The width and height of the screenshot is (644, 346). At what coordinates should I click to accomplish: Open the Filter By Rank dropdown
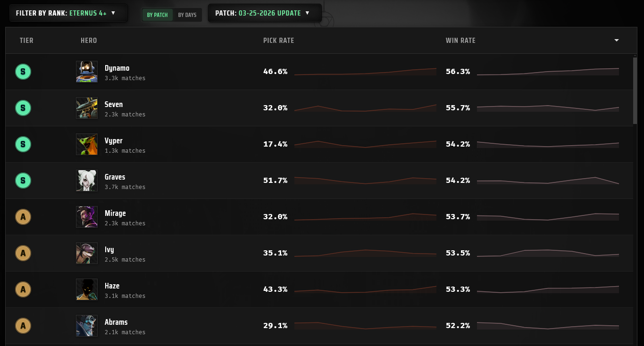[69, 13]
